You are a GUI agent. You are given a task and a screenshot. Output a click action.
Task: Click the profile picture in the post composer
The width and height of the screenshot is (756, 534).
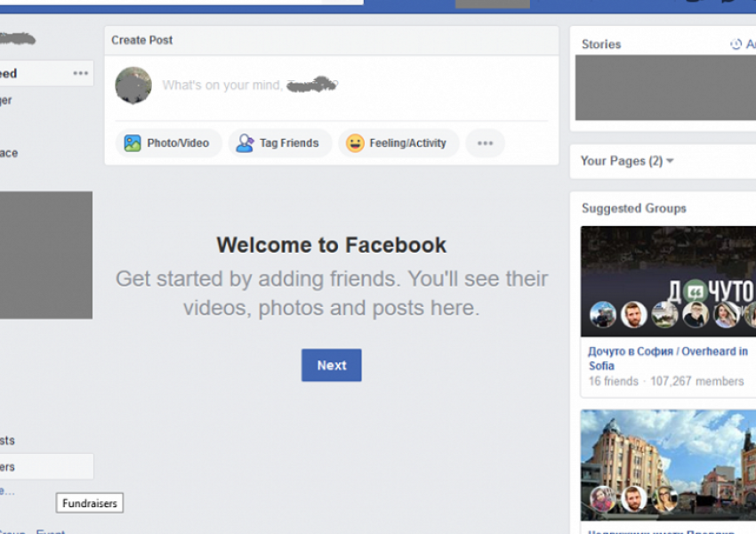(133, 85)
